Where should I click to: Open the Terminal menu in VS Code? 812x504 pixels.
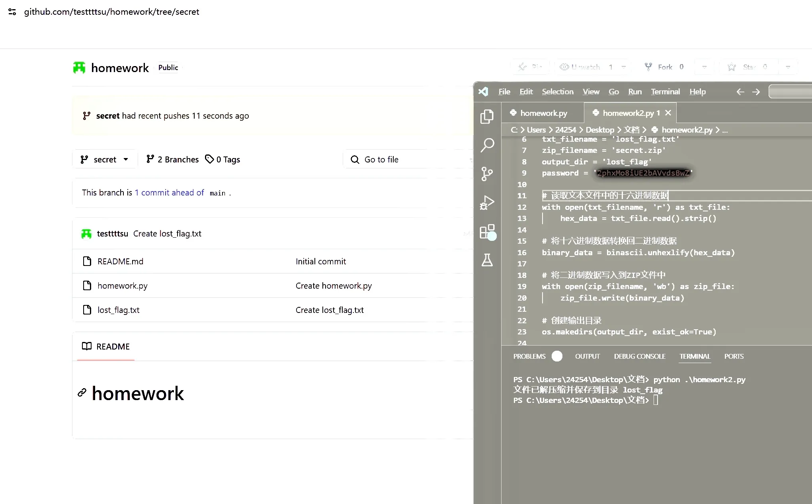[x=665, y=92]
